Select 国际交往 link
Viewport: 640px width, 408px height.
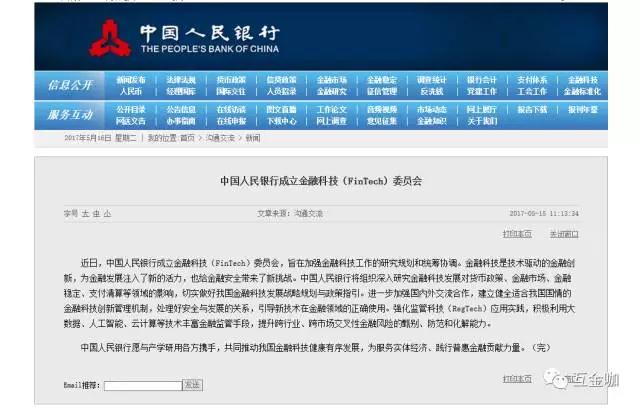[x=231, y=92]
